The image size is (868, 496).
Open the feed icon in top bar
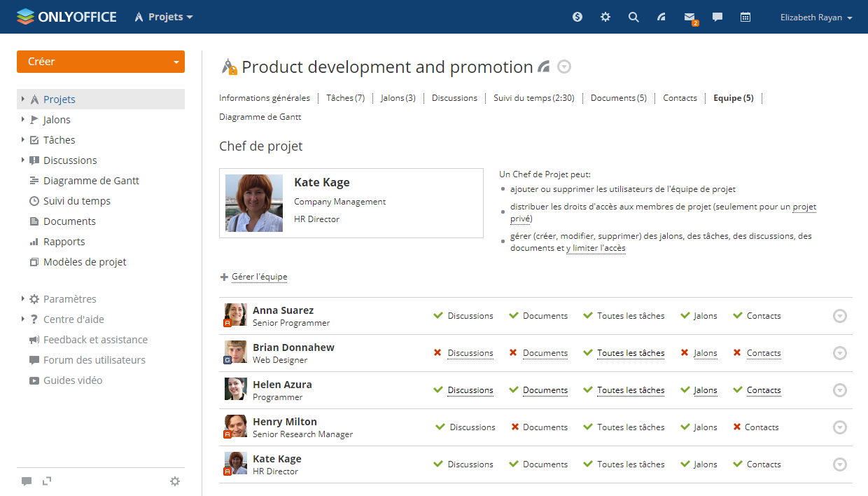[x=661, y=17]
